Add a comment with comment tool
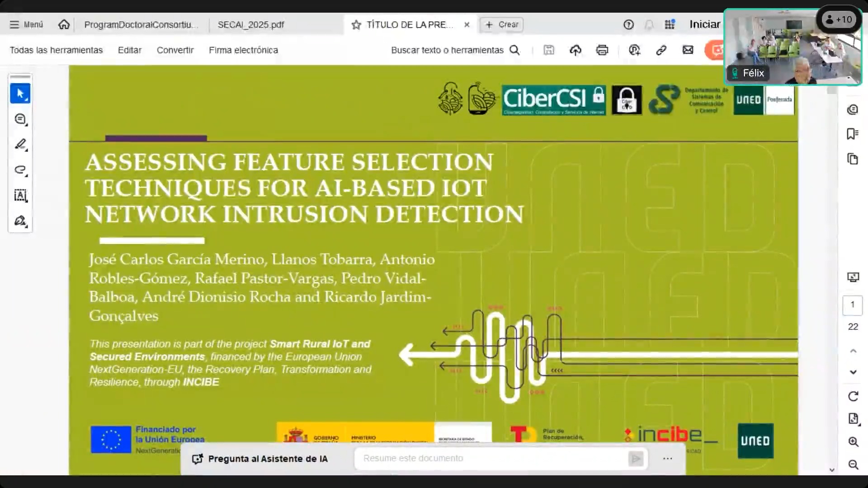Image resolution: width=868 pixels, height=488 pixels. coord(20,119)
